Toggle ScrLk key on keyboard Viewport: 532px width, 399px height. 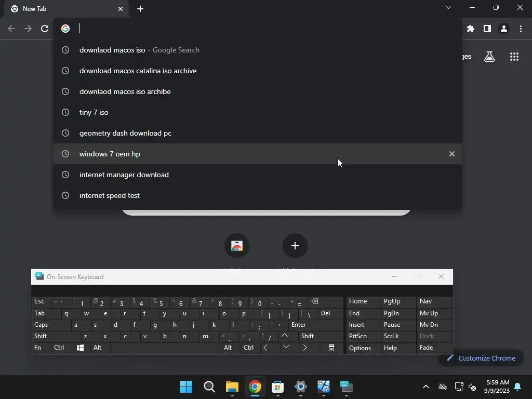click(398, 336)
